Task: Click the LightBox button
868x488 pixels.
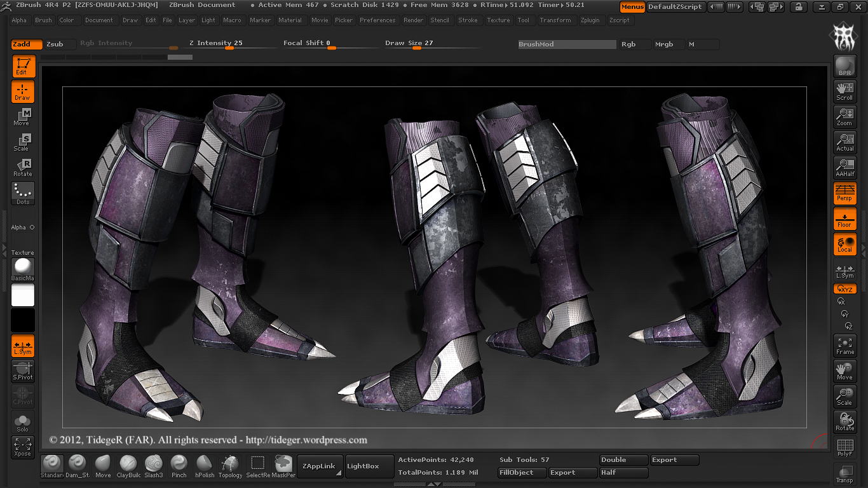Action: (369, 466)
